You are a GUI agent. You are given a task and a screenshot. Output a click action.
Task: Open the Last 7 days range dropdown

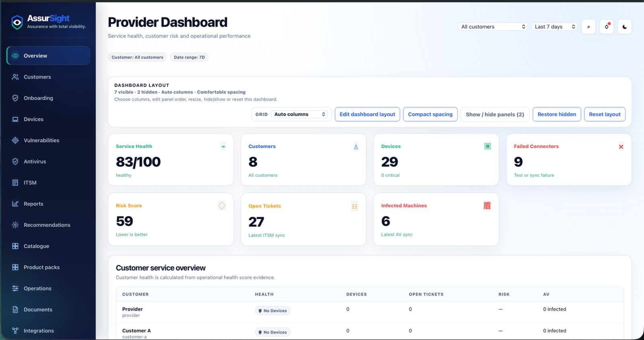pyautogui.click(x=554, y=27)
